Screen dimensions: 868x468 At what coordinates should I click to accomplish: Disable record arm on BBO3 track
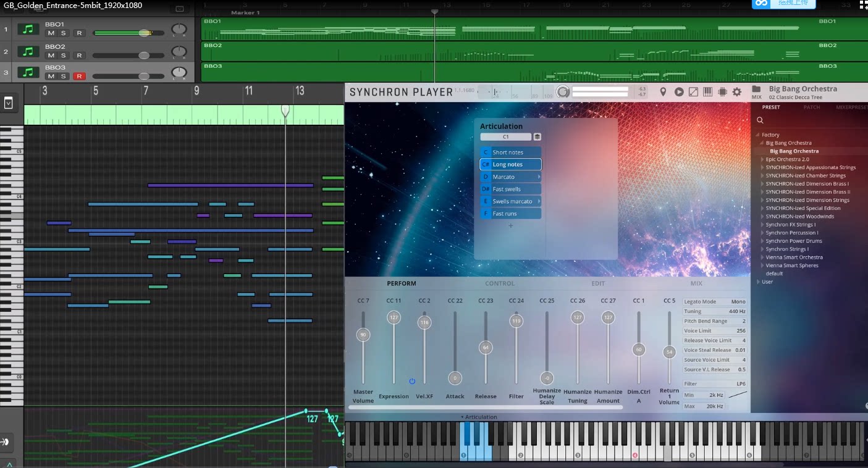[78, 76]
